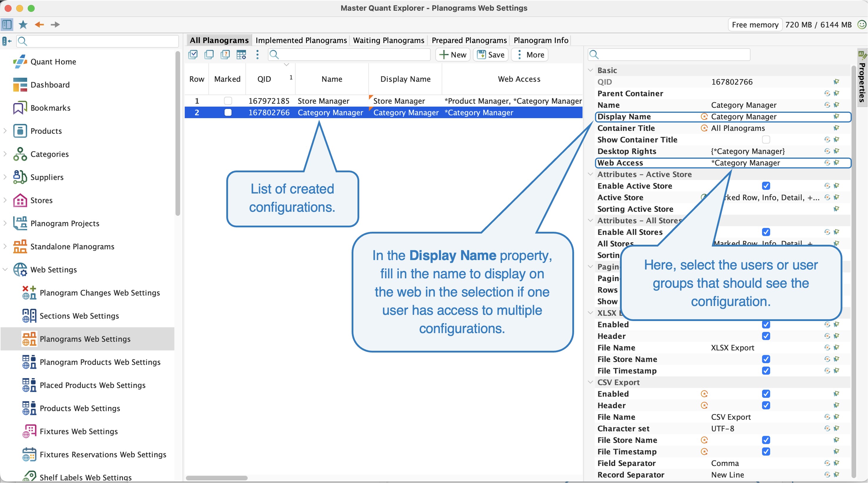Screen dimensions: 868x483
Task: Toggle CSV Export Enabled checkbox
Action: point(766,394)
